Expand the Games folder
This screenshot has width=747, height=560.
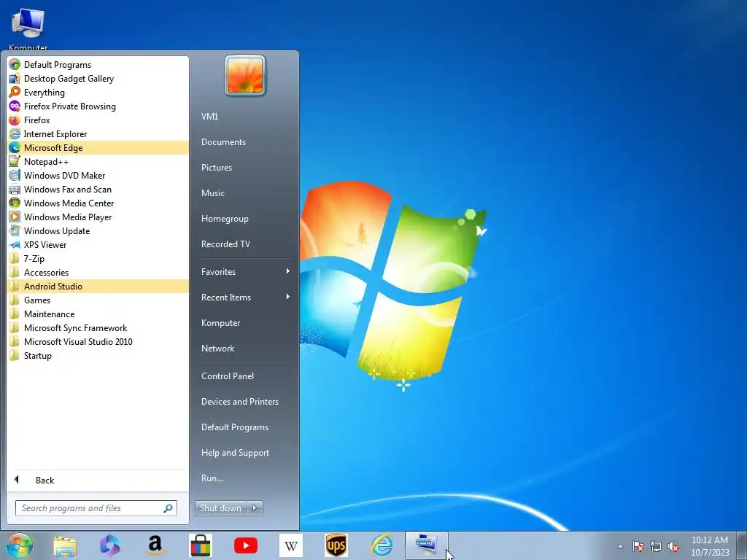pyautogui.click(x=98, y=300)
